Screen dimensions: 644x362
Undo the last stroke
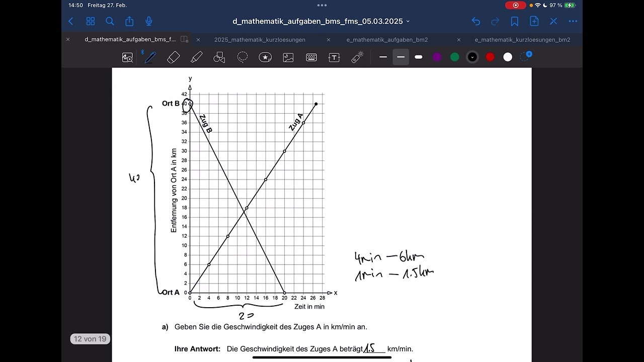pos(475,21)
